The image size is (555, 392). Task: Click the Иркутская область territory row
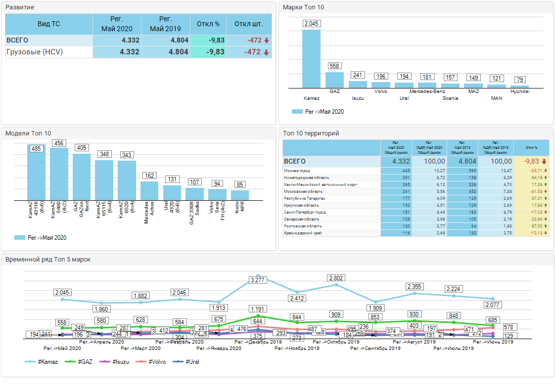coord(416,205)
